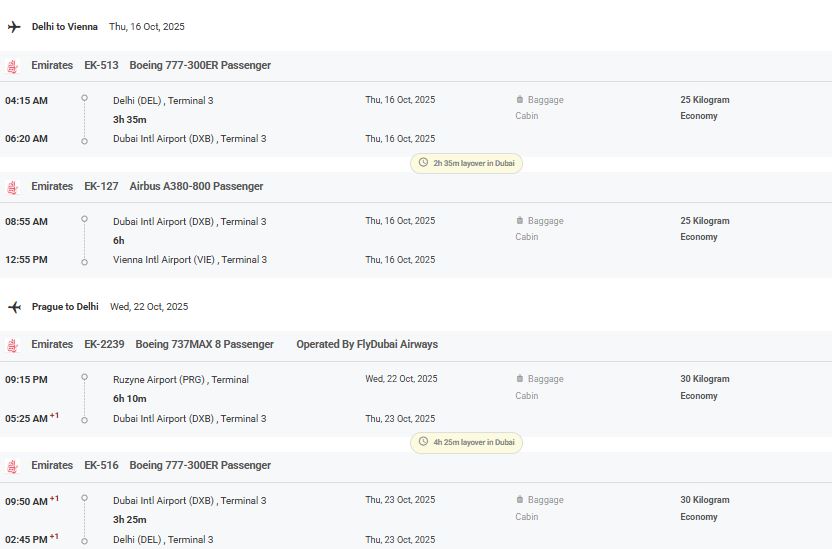Click the 06:20 AM arrival time
This screenshot has height=549, width=832.
point(27,138)
